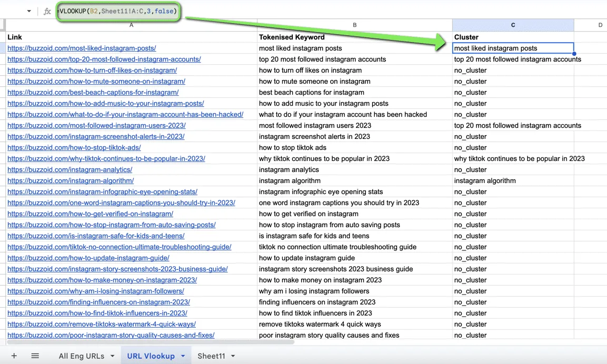Switch to the Sheet11 tab
The width and height of the screenshot is (607, 364).
(x=211, y=356)
